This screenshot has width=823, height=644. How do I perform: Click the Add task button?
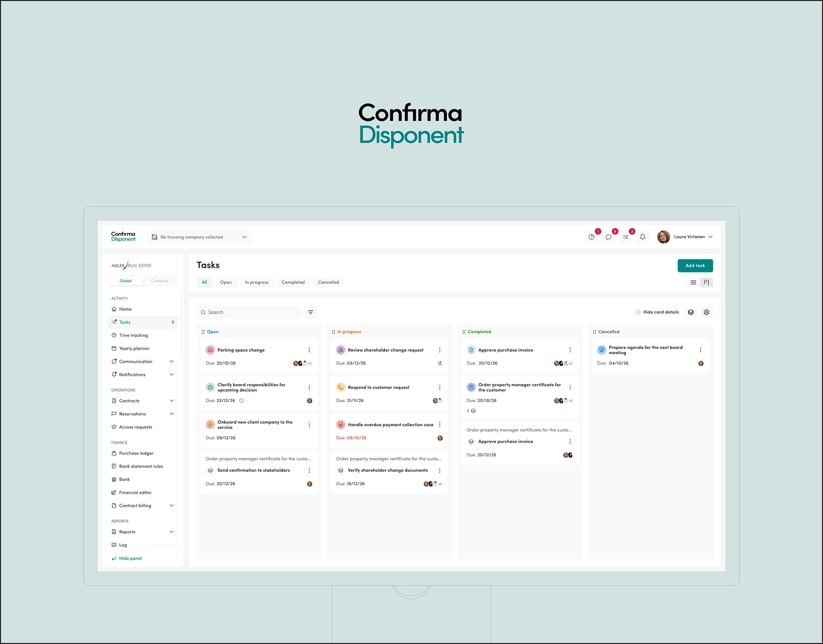(x=695, y=266)
